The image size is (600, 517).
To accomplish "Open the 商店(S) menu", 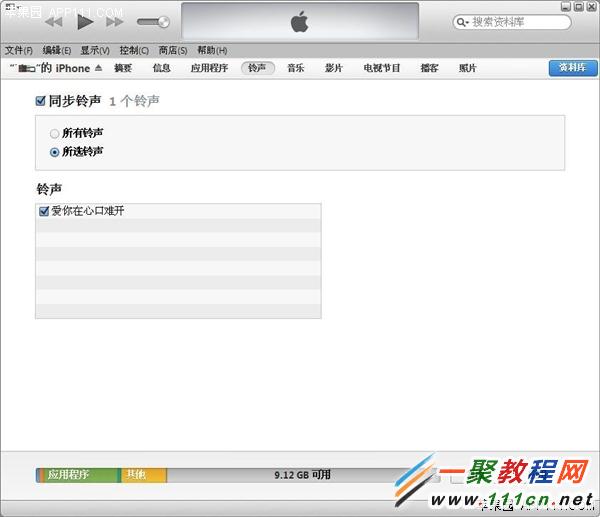I will [x=173, y=50].
